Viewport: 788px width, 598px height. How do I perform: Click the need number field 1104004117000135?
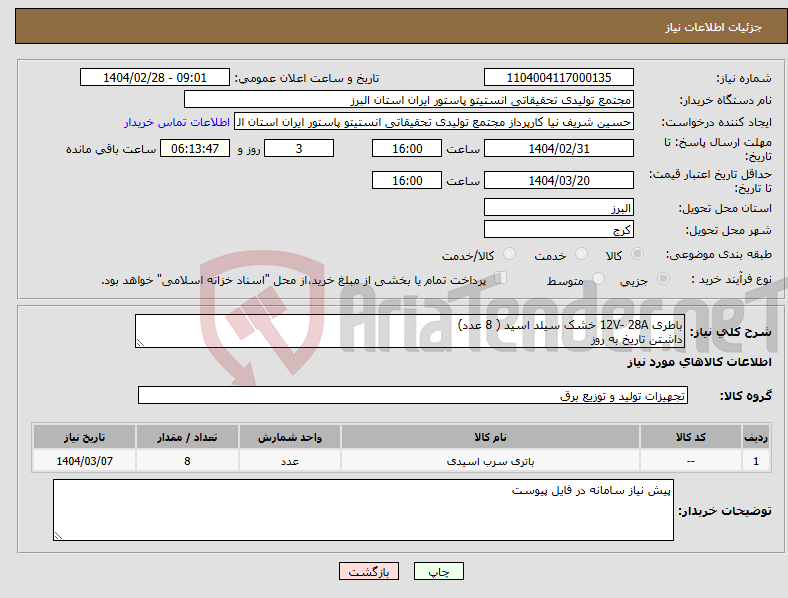tap(558, 77)
